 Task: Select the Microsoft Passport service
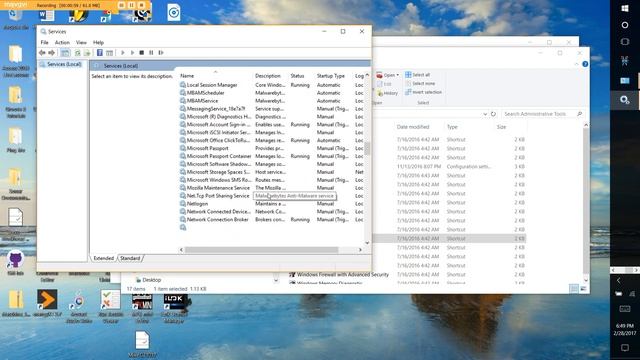coord(207,148)
